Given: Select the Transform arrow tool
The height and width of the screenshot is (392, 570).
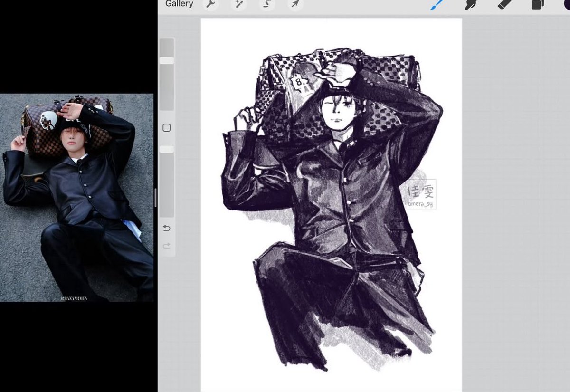Looking at the screenshot, I should coord(295,4).
